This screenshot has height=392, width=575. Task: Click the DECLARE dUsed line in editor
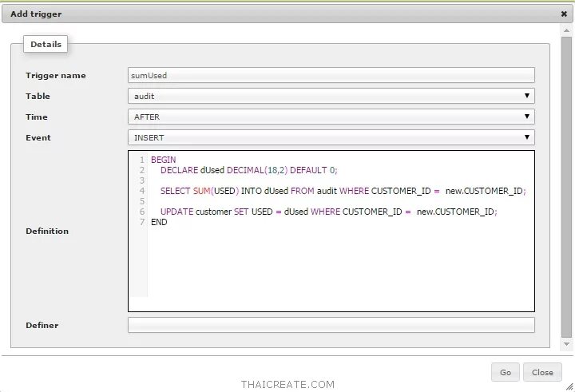248,170
